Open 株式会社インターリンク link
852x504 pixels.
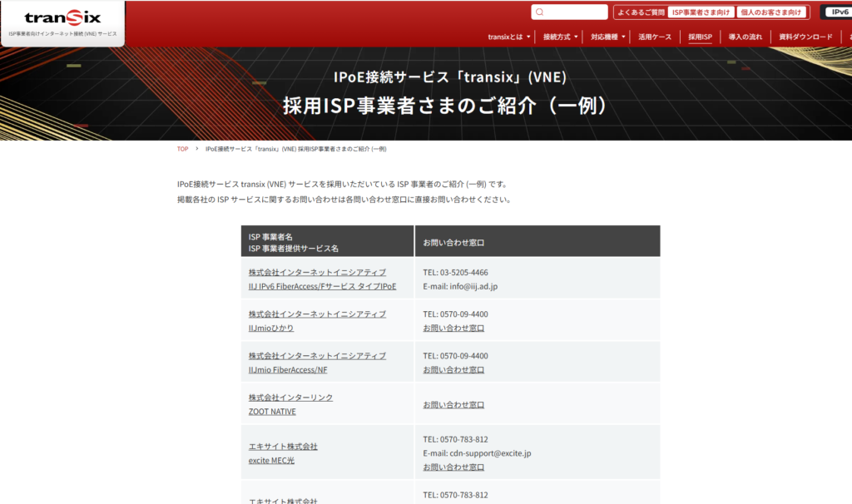pyautogui.click(x=290, y=398)
